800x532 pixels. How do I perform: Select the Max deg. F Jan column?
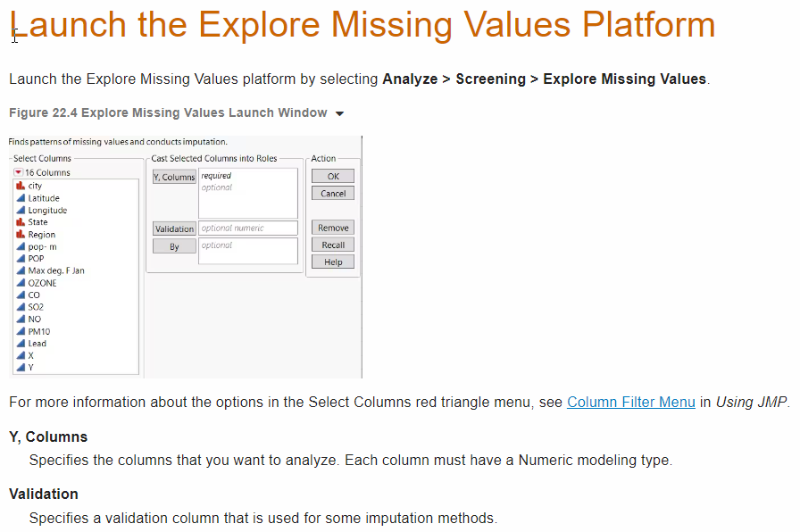click(56, 270)
